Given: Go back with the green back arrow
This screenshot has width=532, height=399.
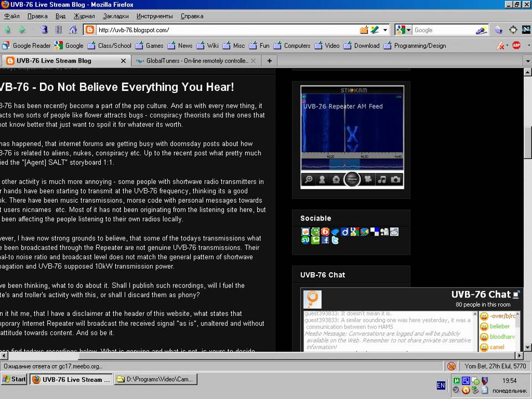Looking at the screenshot, I should (8, 30).
